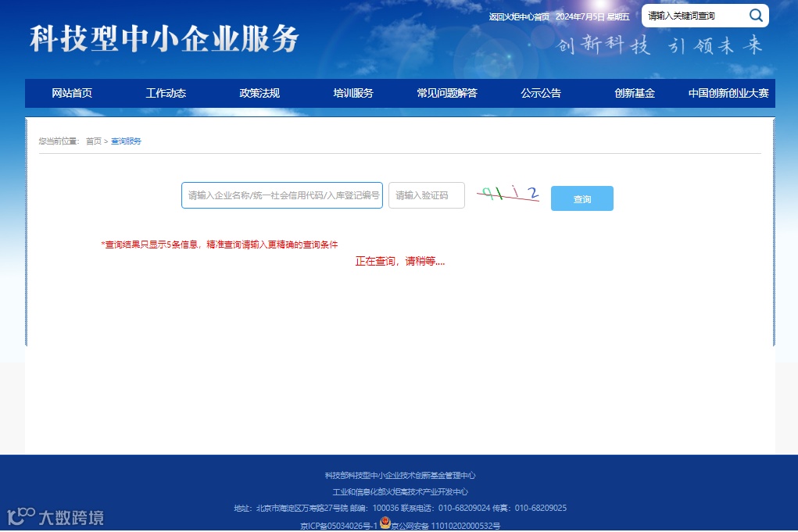The width and height of the screenshot is (798, 532).
Task: Go to 网站首页 in navigation bar
Action: (x=72, y=93)
